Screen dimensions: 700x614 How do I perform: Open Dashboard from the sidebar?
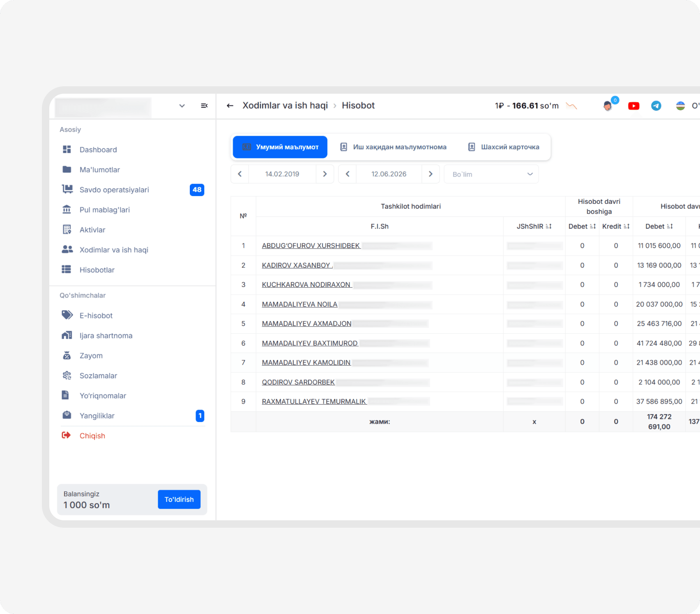pyautogui.click(x=98, y=150)
